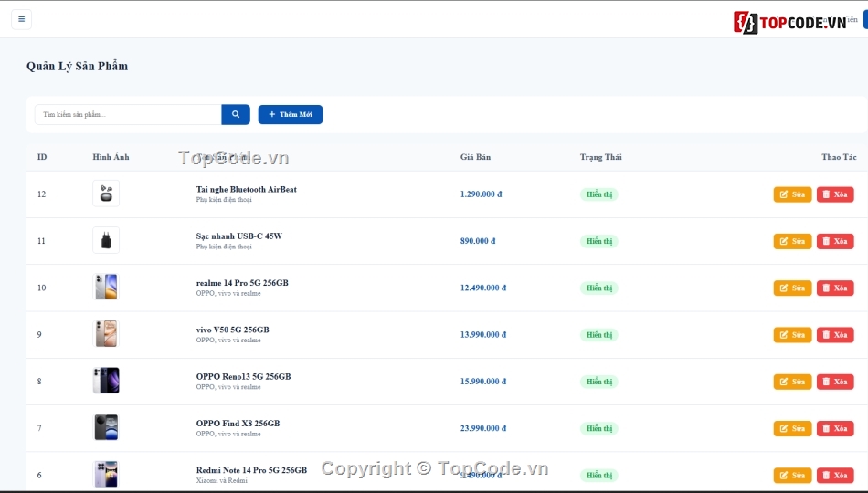Select product name OPPO Find X8 256GB

(x=238, y=424)
